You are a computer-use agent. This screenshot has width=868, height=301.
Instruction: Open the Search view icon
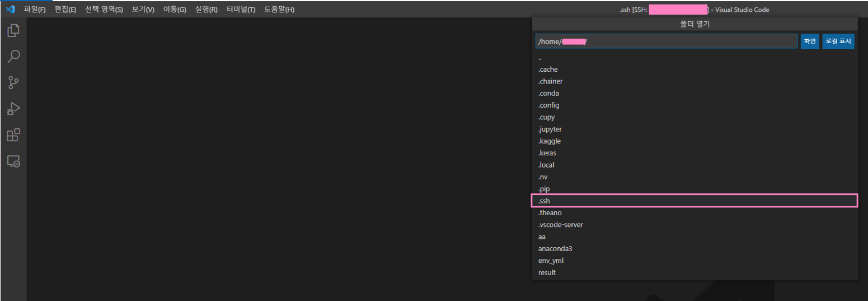(13, 56)
